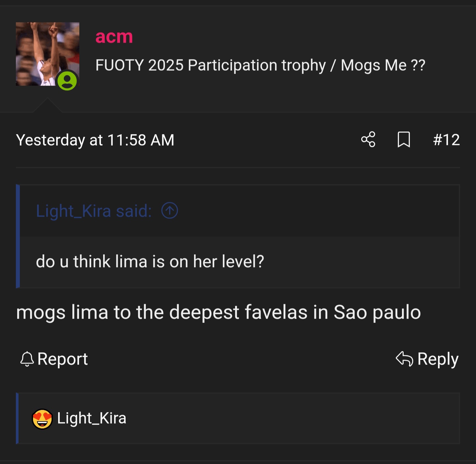Click the "mogs lima to the deepest" message
The height and width of the screenshot is (464, 476).
pyautogui.click(x=218, y=312)
